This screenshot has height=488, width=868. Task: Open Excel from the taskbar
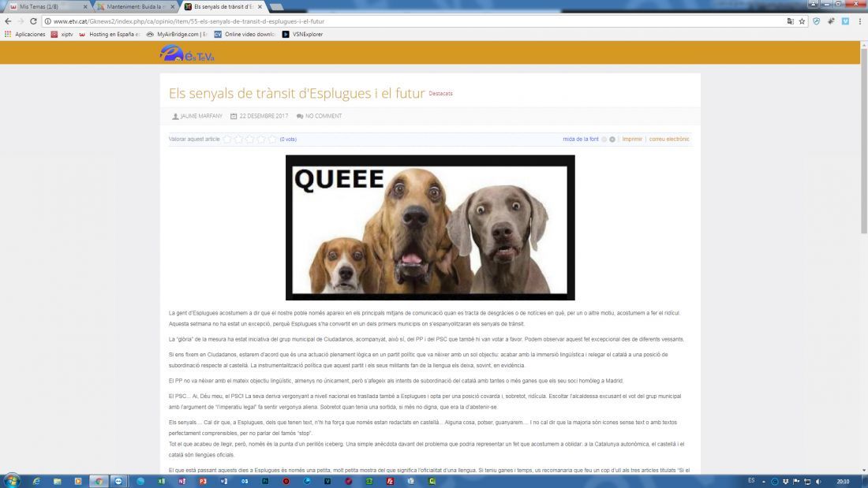161,482
